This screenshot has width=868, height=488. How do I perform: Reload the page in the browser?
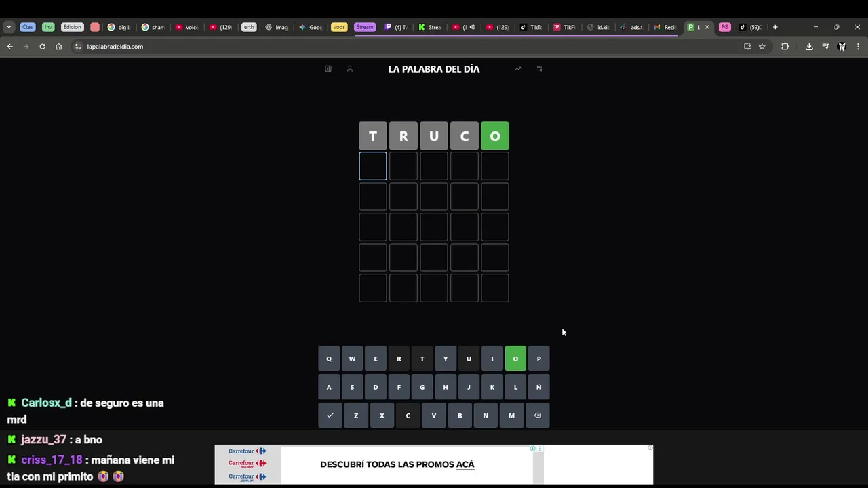pos(42,47)
